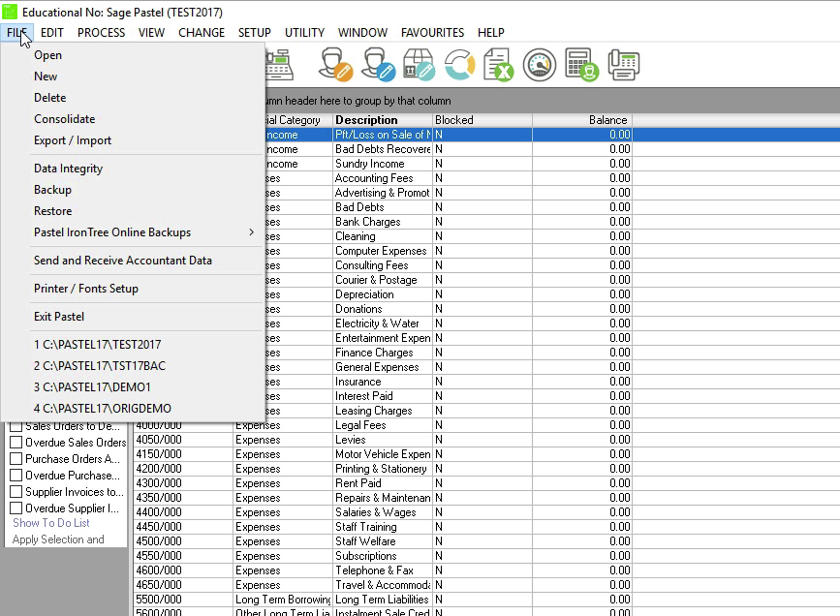Sort by the Balance column header
The width and height of the screenshot is (840, 616).
[x=581, y=120]
